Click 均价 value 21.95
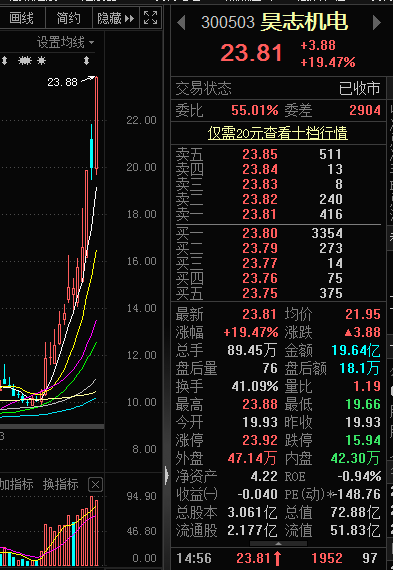Viewport: 393px width, 570px height. pos(363,314)
